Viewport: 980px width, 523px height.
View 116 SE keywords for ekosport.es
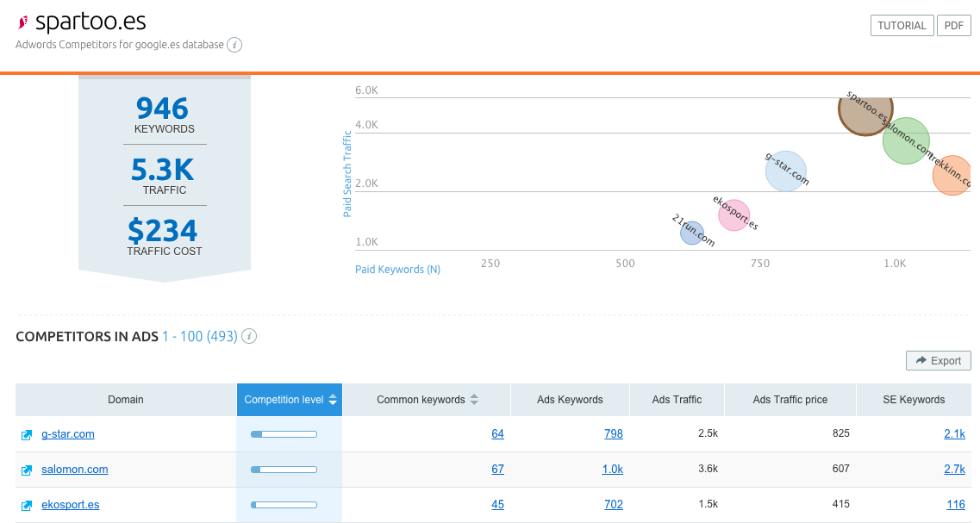point(955,505)
